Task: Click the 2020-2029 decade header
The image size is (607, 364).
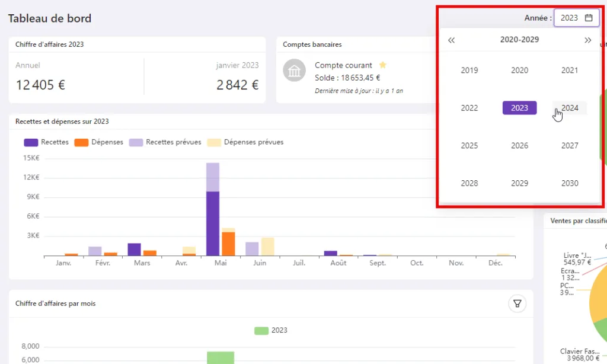Action: tap(519, 40)
